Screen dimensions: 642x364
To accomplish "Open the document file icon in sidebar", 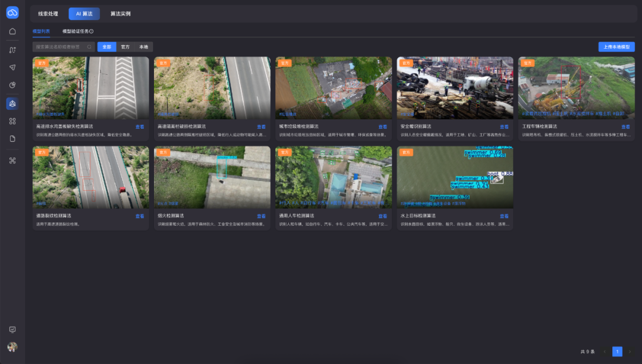I will 12,138.
